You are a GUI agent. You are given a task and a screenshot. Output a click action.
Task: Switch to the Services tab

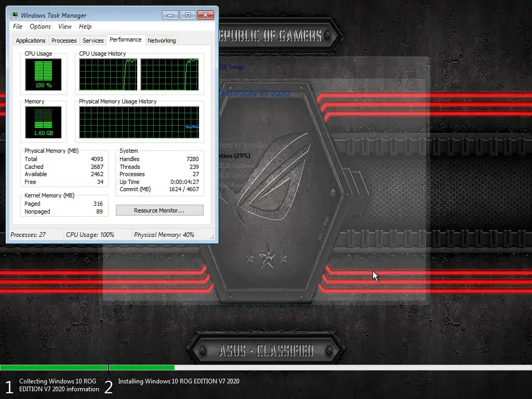tap(93, 41)
